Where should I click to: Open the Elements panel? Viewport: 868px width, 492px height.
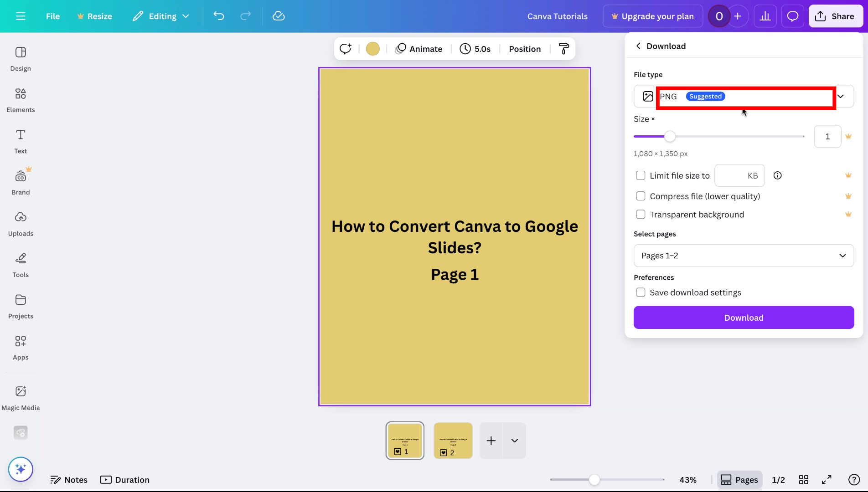pos(21,99)
